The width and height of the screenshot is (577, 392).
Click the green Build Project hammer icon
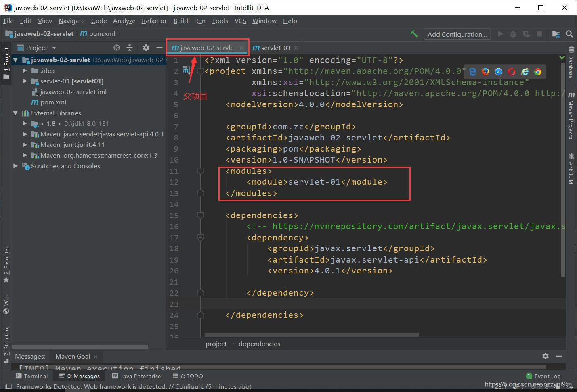coord(414,34)
